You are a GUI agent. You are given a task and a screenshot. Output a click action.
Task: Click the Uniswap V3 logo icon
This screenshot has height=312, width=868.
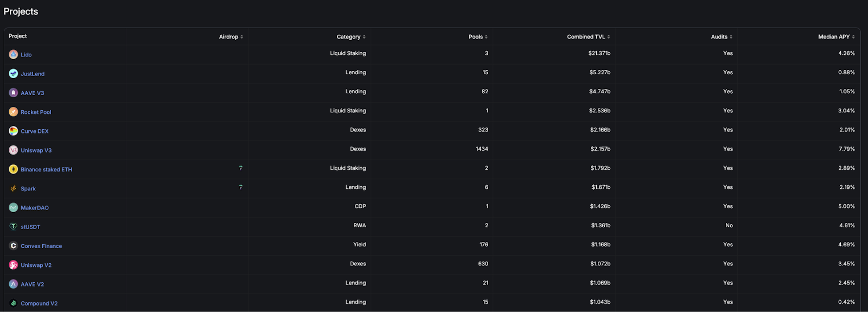(x=13, y=150)
